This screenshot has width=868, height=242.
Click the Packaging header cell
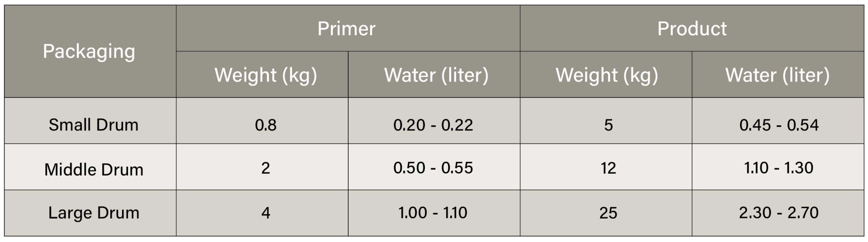pos(90,52)
